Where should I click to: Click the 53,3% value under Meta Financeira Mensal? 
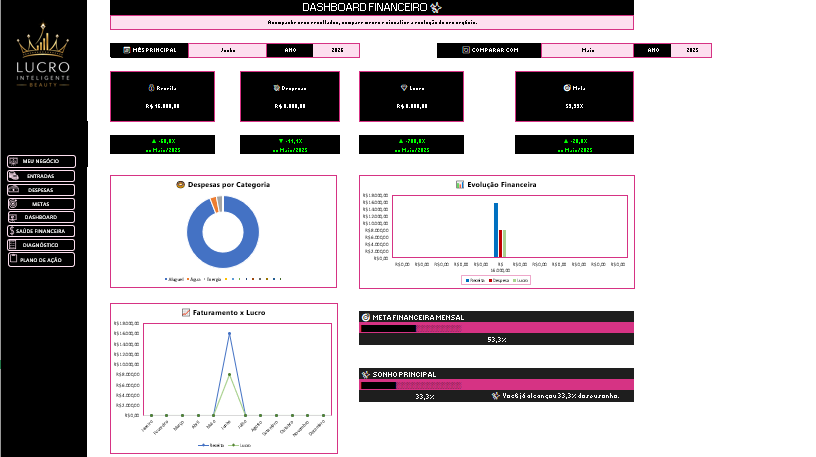[496, 339]
